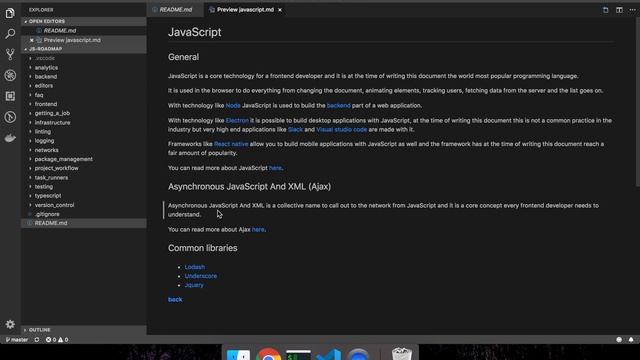Open the notifications bell in status bar
This screenshot has height=360, width=640.
click(631, 340)
